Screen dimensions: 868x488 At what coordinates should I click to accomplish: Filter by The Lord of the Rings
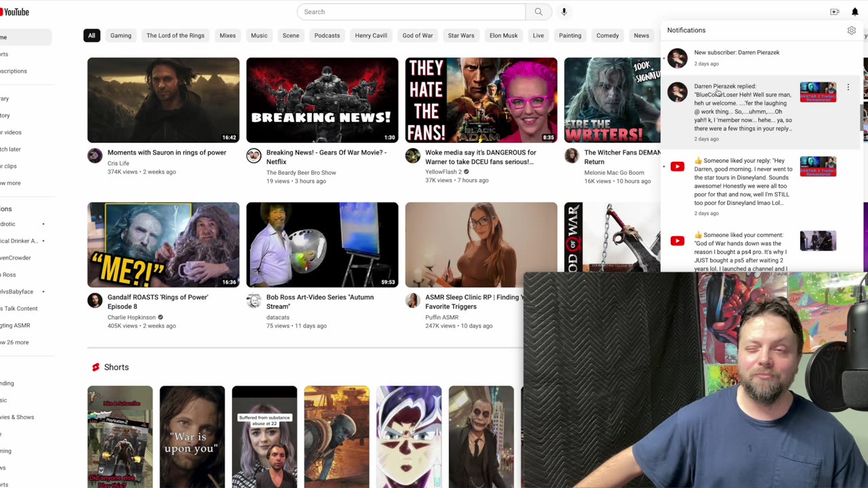tap(176, 35)
